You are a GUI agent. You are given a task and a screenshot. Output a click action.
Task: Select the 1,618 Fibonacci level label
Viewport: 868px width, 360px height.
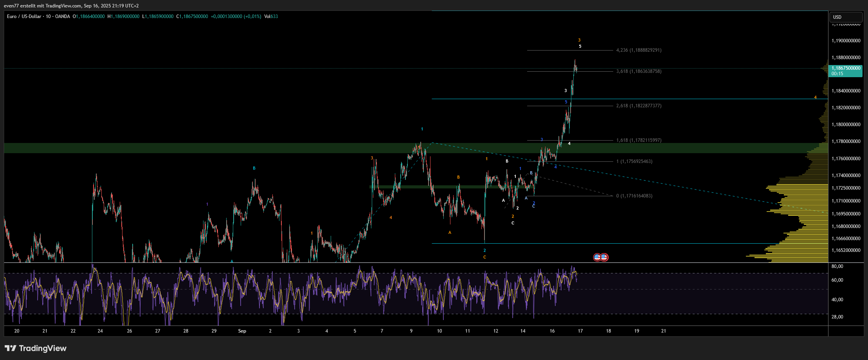[x=639, y=140]
